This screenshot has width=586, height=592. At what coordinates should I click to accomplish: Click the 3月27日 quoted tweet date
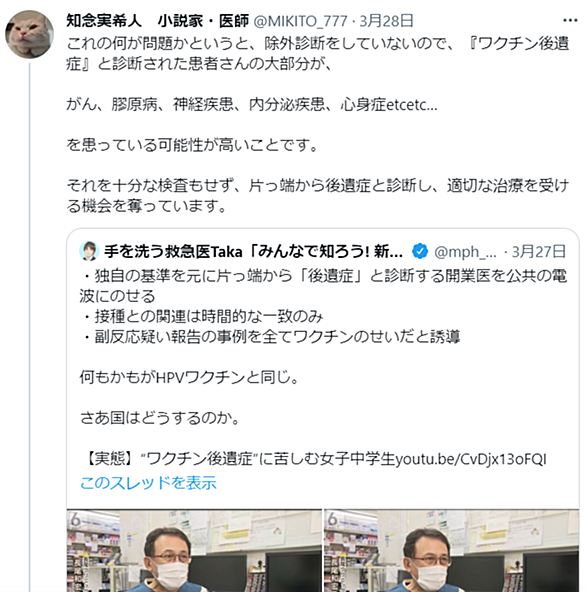click(538, 251)
